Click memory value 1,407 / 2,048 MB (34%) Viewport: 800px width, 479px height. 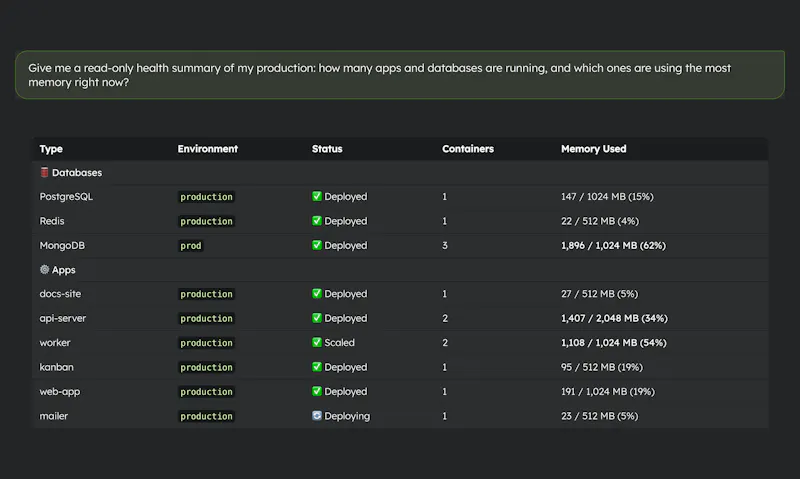coord(614,319)
